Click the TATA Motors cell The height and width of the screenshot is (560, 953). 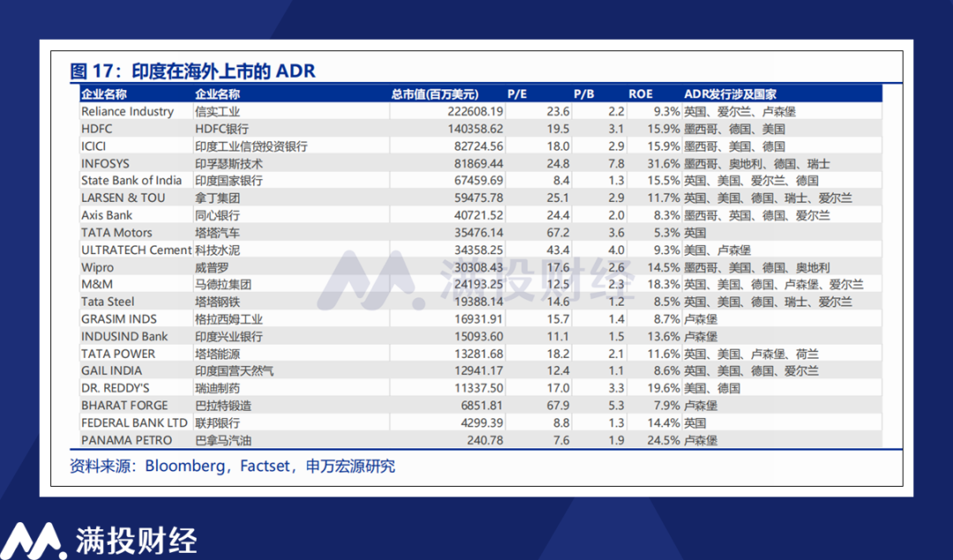click(116, 233)
